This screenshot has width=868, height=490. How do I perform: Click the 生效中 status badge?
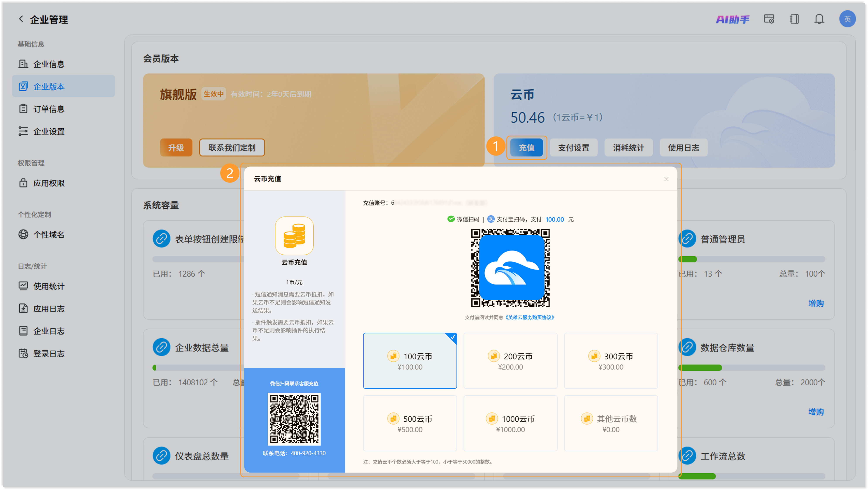[214, 94]
